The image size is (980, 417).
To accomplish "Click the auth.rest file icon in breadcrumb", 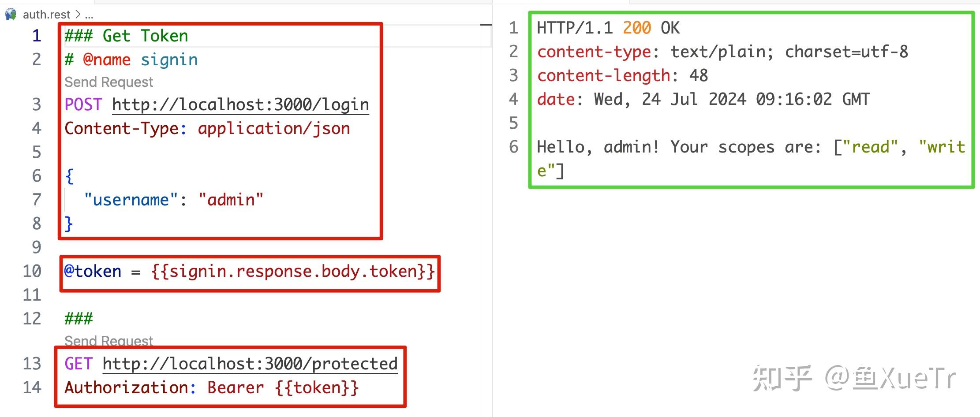I will click(11, 14).
